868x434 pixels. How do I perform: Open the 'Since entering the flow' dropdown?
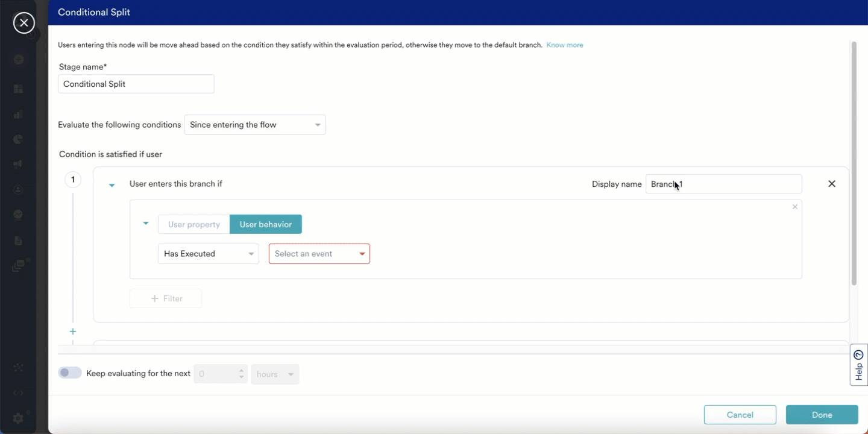pyautogui.click(x=255, y=125)
